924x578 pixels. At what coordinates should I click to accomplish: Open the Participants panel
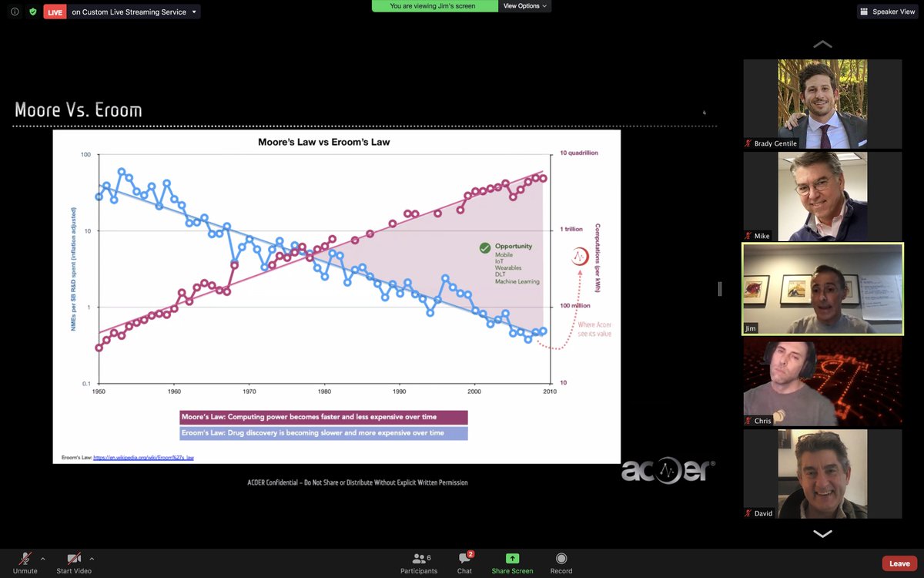[419, 563]
